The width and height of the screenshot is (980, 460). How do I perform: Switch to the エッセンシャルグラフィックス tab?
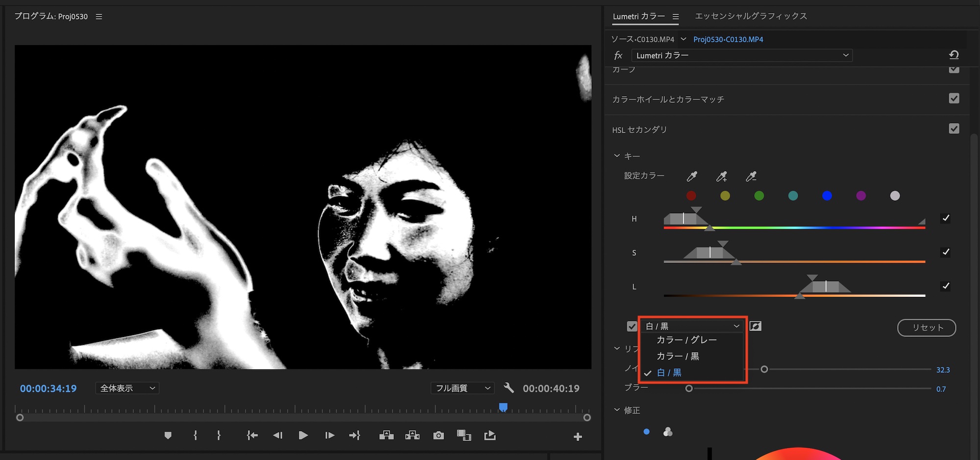751,16
